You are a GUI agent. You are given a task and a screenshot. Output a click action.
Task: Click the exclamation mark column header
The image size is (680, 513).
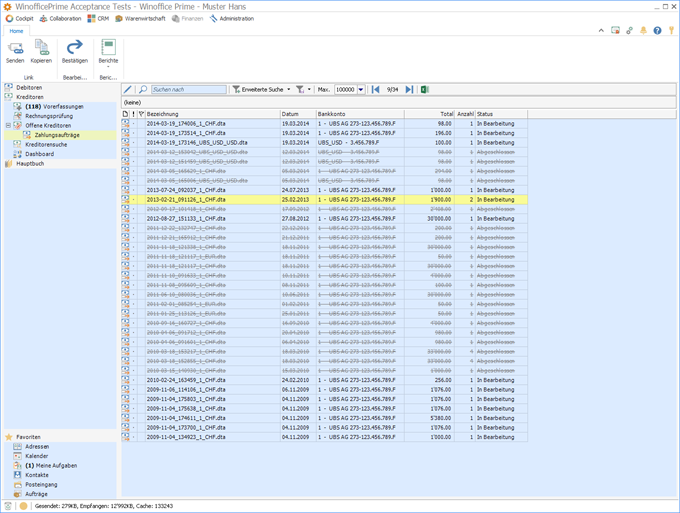tap(134, 114)
